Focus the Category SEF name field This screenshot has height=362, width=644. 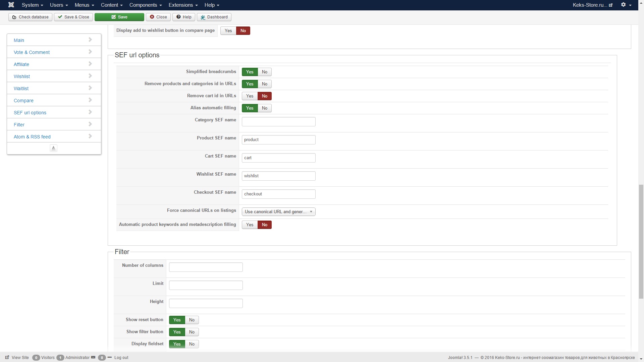point(278,122)
